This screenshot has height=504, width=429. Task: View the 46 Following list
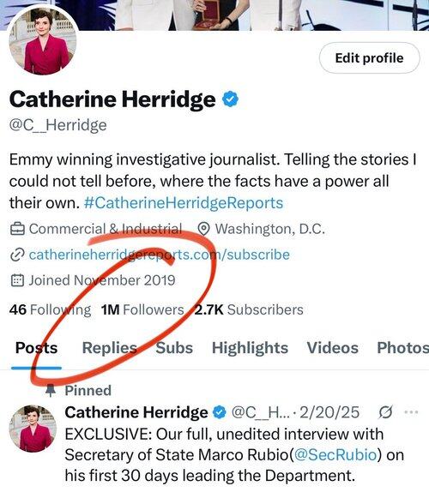coord(51,310)
